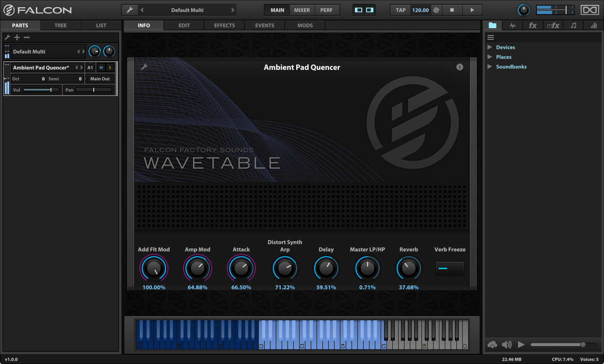Open parts wrench tool menu

[x=7, y=37]
